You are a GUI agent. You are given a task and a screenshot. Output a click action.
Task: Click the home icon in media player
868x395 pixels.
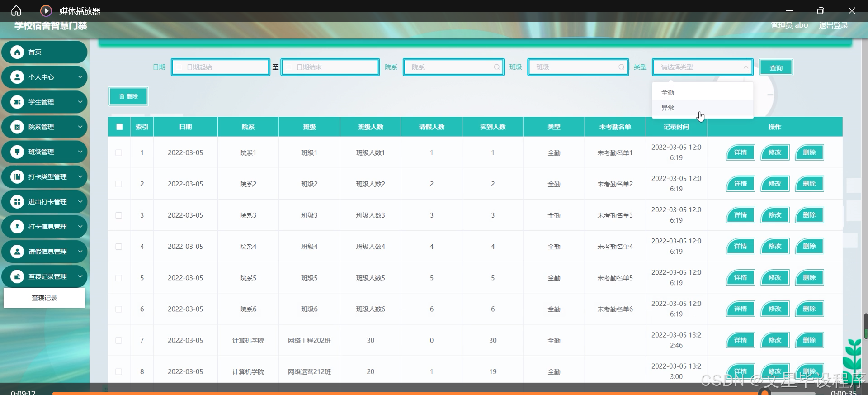pos(16,10)
